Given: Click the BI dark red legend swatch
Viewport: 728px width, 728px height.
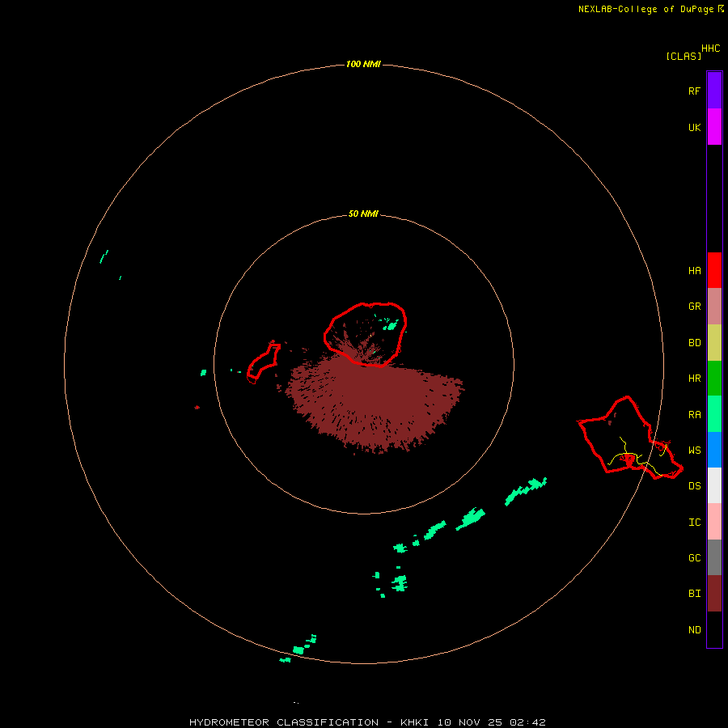Looking at the screenshot, I should [714, 594].
